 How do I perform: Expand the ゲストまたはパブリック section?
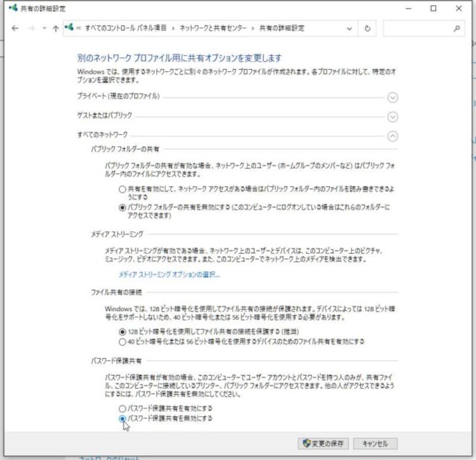pos(393,117)
